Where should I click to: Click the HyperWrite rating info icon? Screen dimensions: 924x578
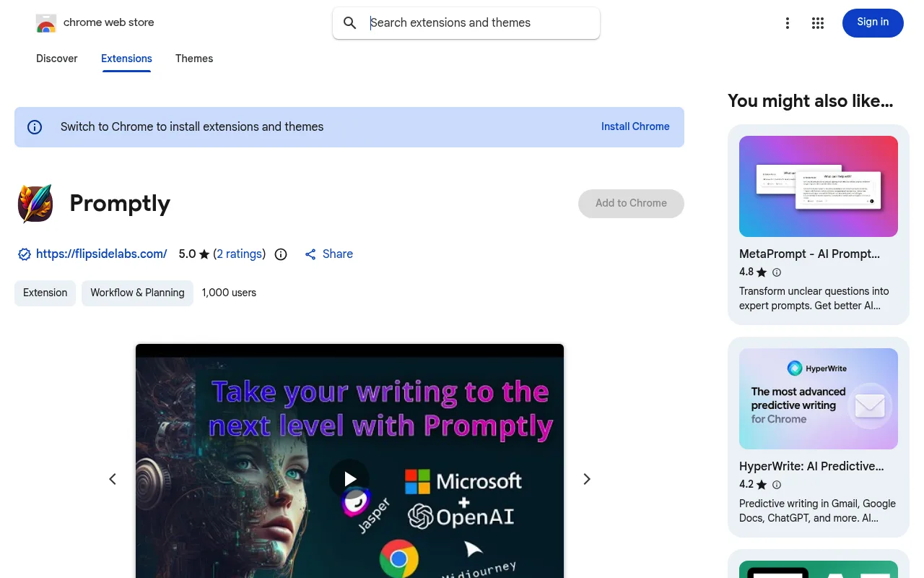pos(777,485)
